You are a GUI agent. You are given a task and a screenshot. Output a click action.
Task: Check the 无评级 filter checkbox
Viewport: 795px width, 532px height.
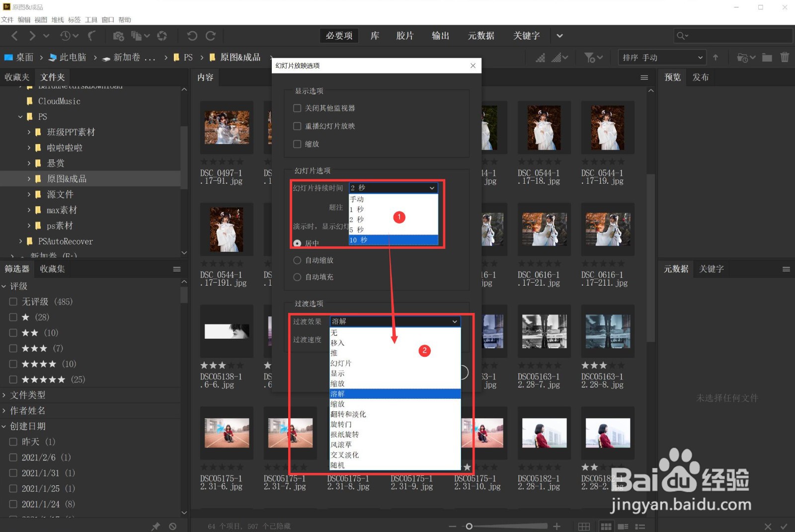pos(13,302)
